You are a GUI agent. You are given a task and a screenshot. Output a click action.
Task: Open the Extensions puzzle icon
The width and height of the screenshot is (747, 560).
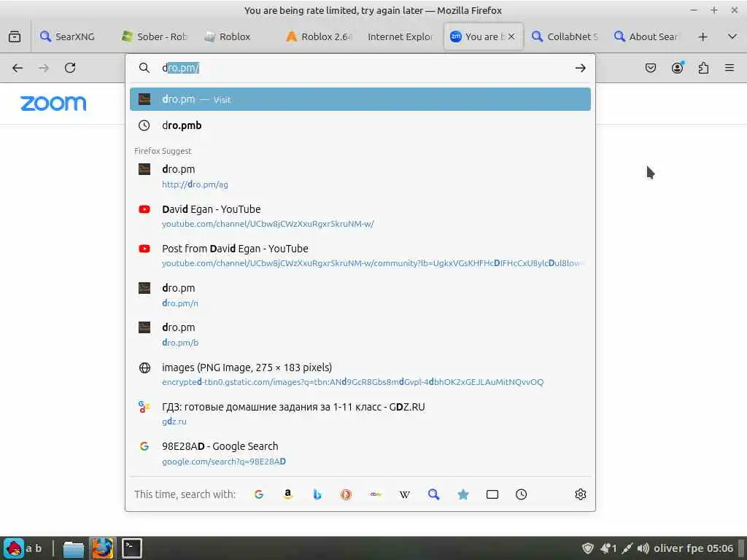[x=703, y=68]
